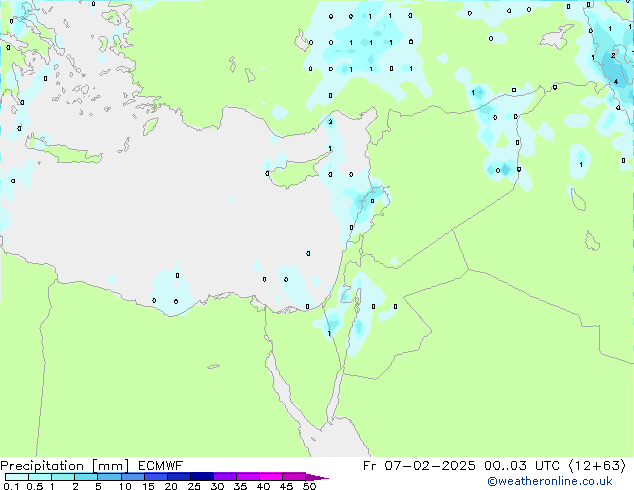Select the 25–30 mm legend swatch
This screenshot has width=634, height=490.
tap(202, 477)
